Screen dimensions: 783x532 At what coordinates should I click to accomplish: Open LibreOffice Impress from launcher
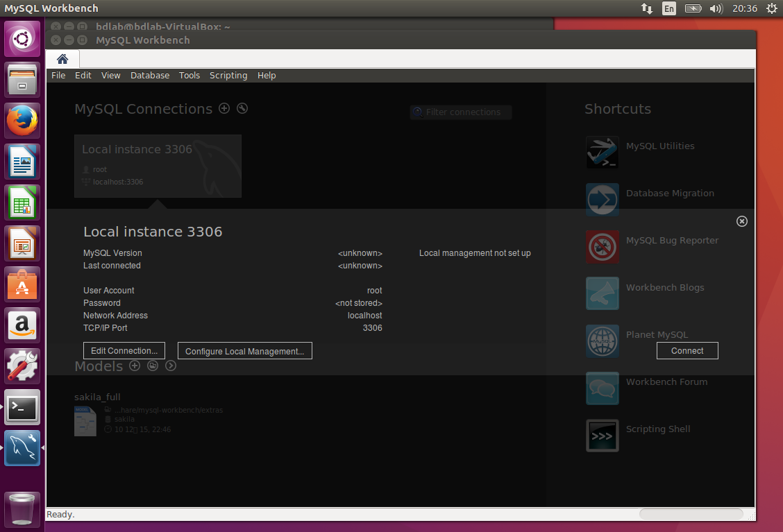(x=22, y=243)
